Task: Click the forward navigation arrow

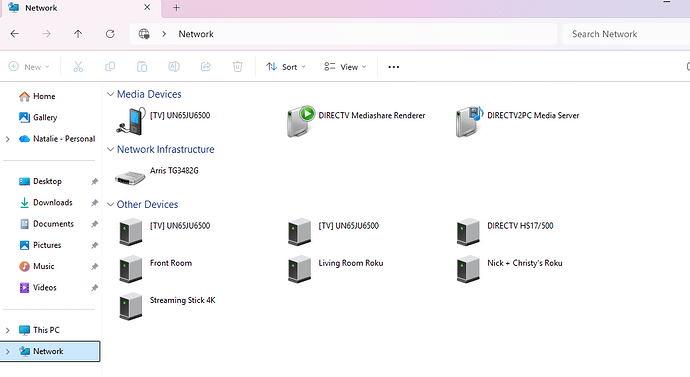Action: tap(47, 34)
